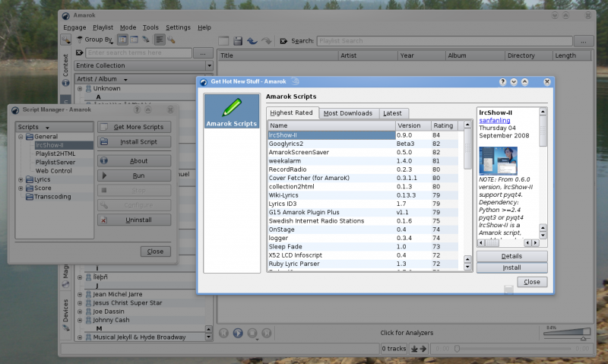
Task: Toggle the show-dividers icon in collection toolbar
Action: [x=160, y=40]
